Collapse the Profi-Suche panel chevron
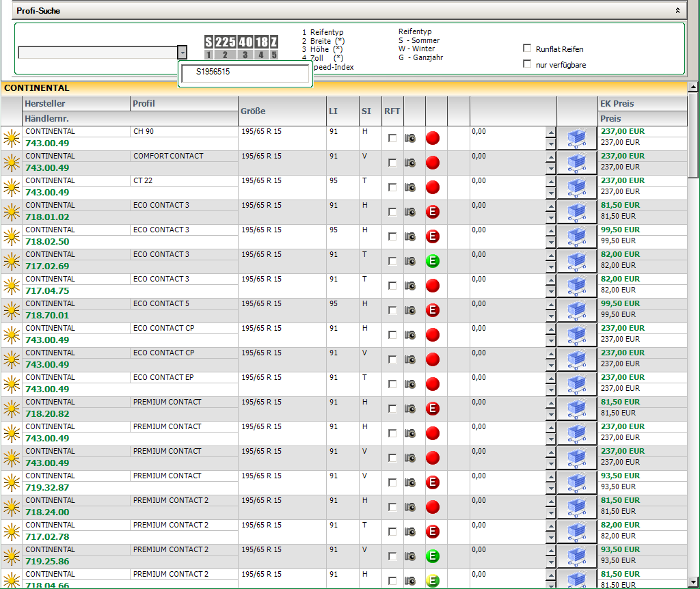 pos(677,10)
